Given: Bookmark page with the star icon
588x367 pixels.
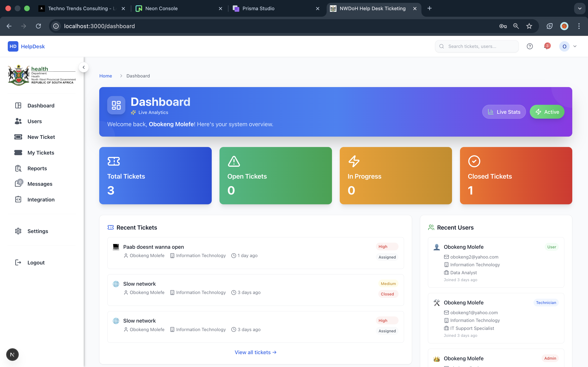Looking at the screenshot, I should coord(529,26).
